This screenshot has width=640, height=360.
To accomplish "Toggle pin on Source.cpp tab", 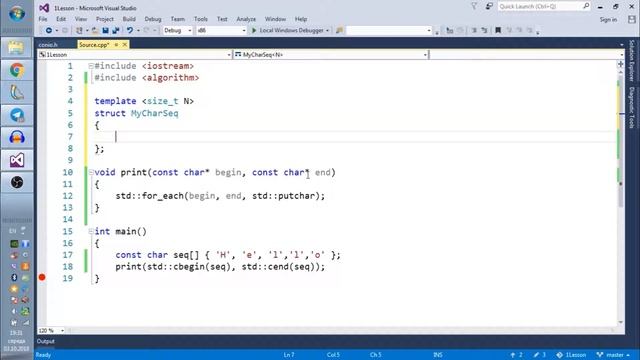I will pos(116,44).
